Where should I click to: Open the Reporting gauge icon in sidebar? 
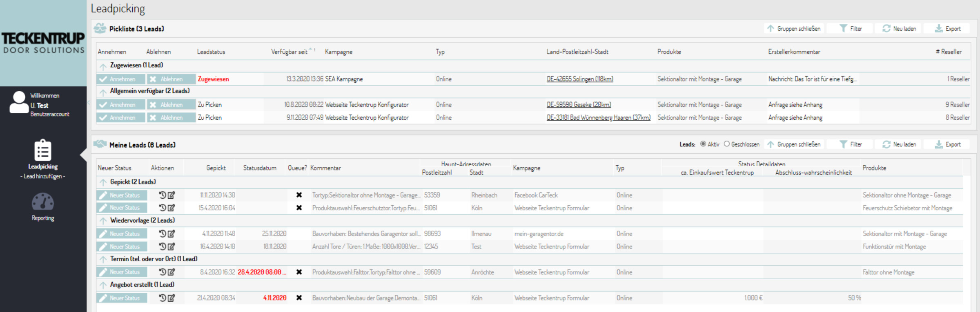click(x=43, y=202)
